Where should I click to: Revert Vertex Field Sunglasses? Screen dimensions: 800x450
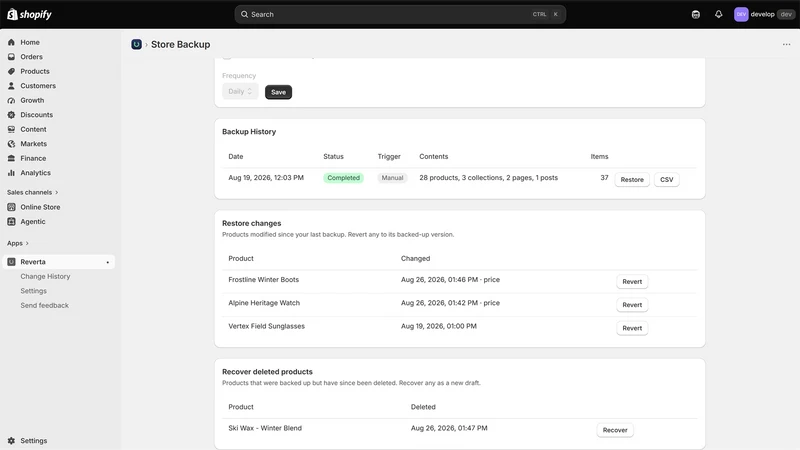pos(632,328)
